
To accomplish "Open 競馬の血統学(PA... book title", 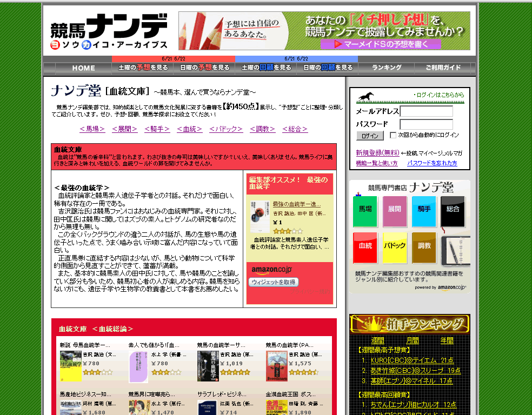I will click(289, 345).
